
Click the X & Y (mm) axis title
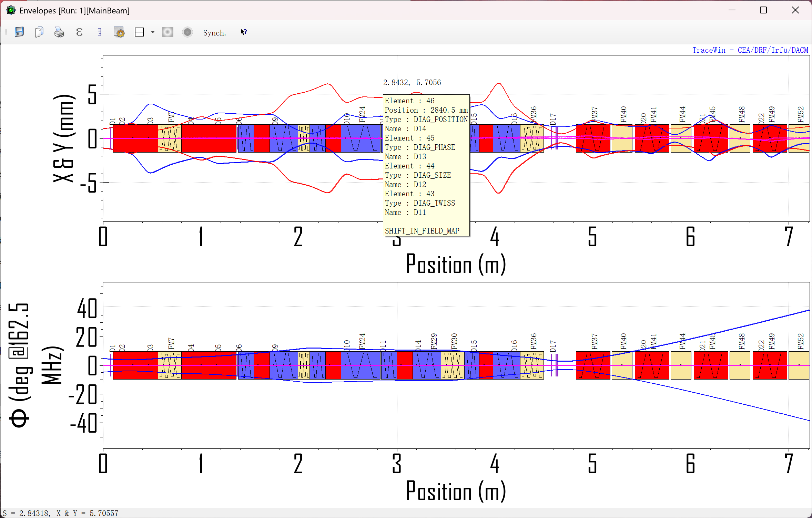(64, 138)
